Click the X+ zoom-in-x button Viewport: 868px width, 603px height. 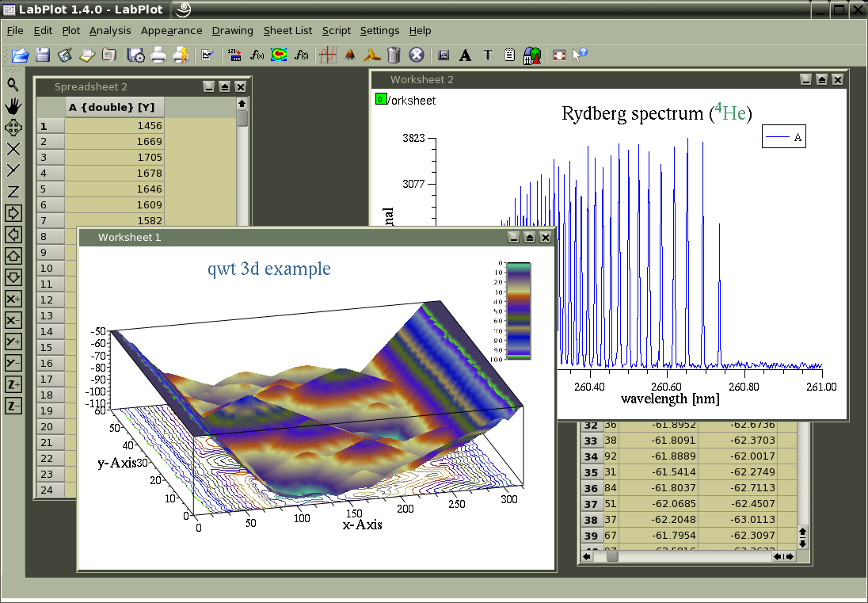[x=13, y=300]
